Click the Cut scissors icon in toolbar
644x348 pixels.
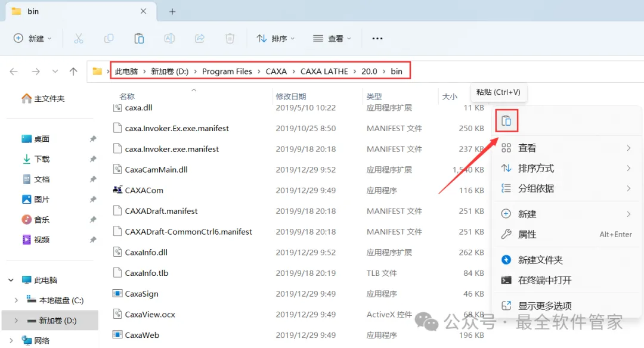pos(79,39)
